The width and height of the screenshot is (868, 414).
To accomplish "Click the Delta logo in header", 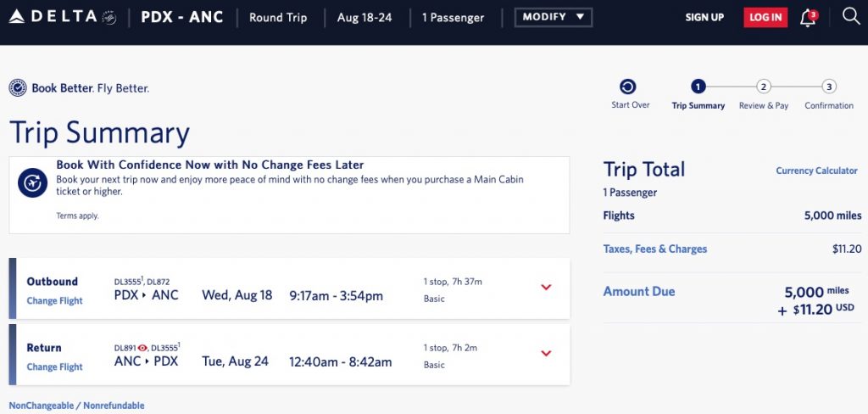I will click(x=61, y=17).
